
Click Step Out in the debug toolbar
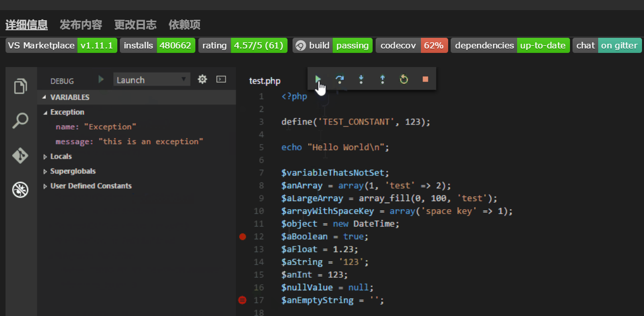[382, 79]
